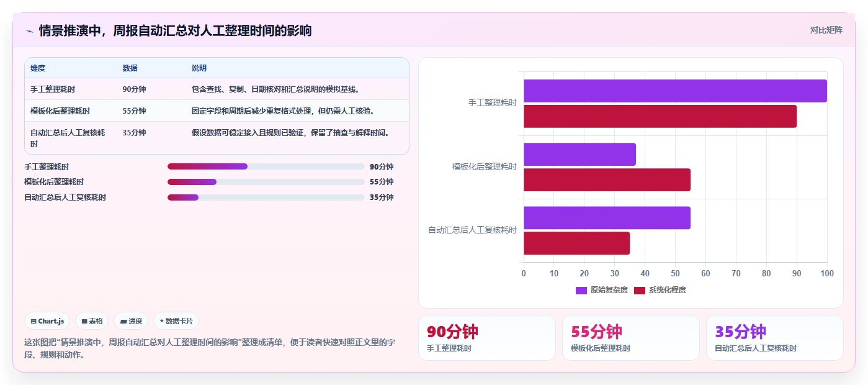Click the lightning icon beside the title
This screenshot has height=385, width=868.
point(29,30)
